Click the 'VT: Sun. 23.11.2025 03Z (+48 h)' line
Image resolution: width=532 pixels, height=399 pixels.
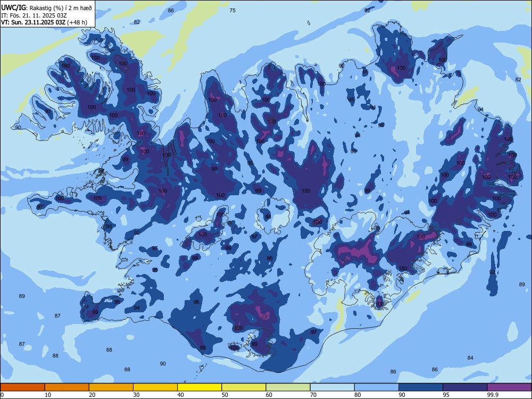[44, 22]
